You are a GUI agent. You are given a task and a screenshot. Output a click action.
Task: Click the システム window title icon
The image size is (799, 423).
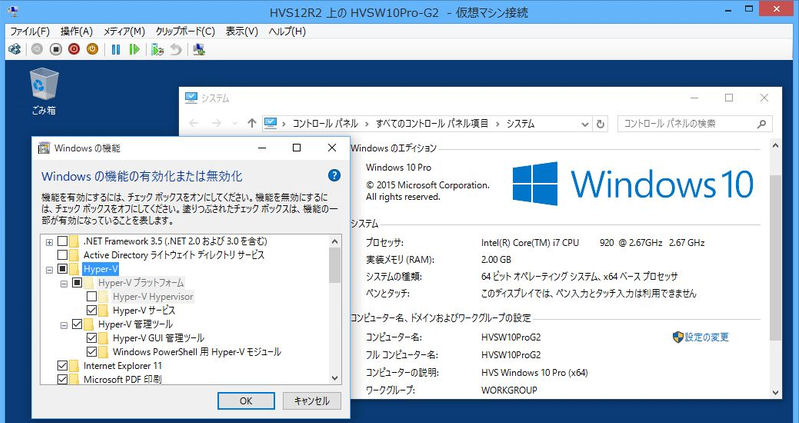pos(191,98)
